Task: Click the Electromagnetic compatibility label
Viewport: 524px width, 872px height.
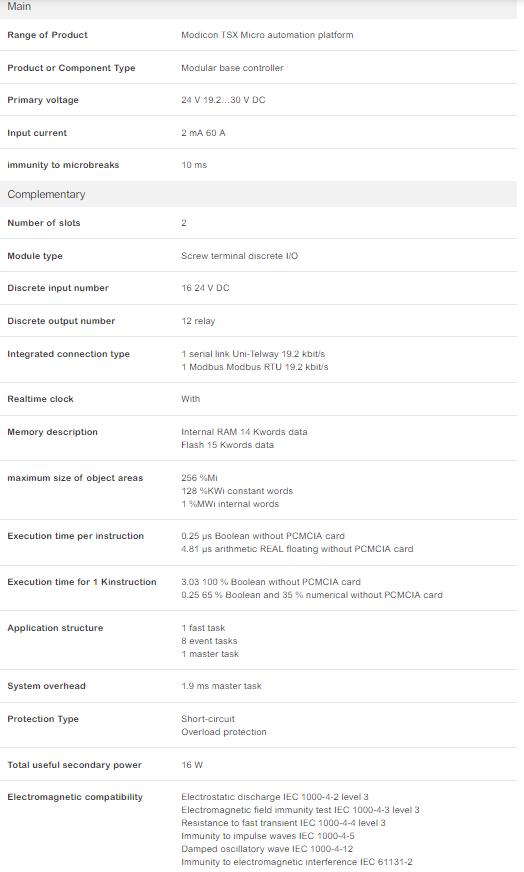Action: pyautogui.click(x=75, y=797)
